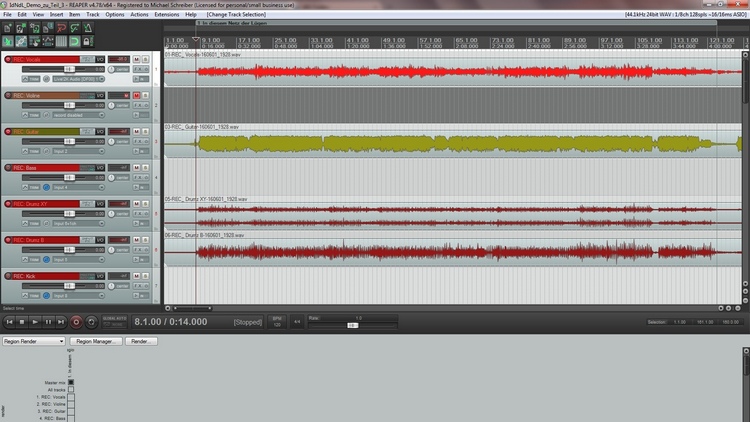This screenshot has height=422, width=750.
Task: Mute the Bass track
Action: pos(136,167)
